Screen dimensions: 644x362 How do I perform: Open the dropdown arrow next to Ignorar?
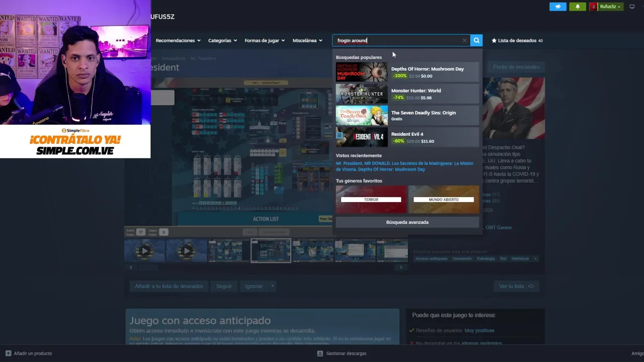coord(272,286)
